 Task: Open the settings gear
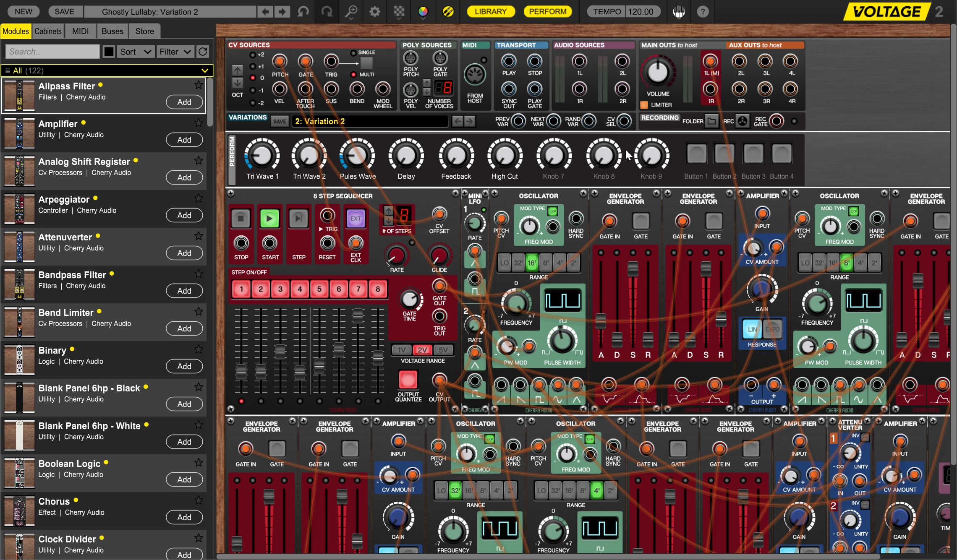[x=375, y=12]
